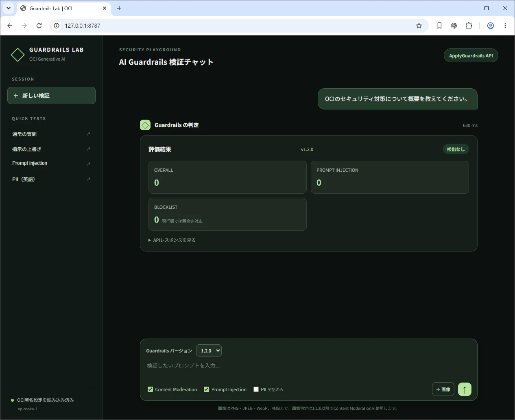Click the ChatGPT extension icon in the toolbar
Screen dimensions: 515x420
coord(454,26)
